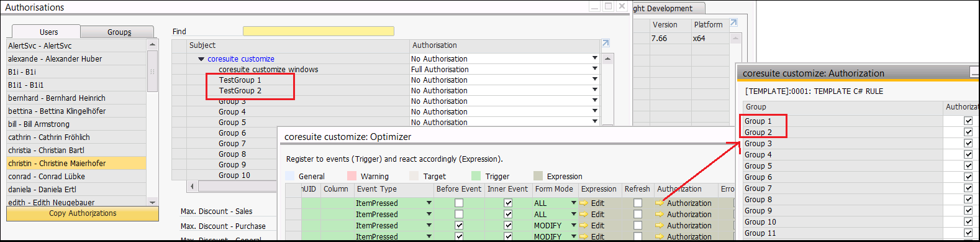Tick Before Event checkbox in first ItemPressed row

click(459, 203)
